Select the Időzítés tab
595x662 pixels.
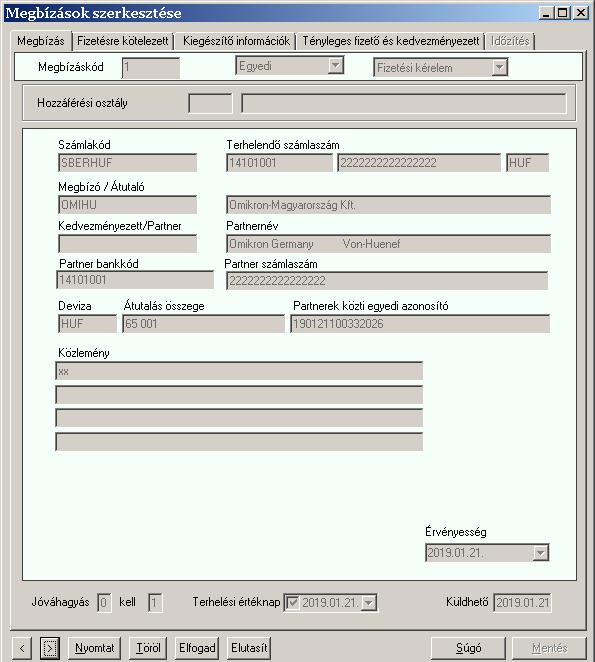pyautogui.click(x=510, y=41)
